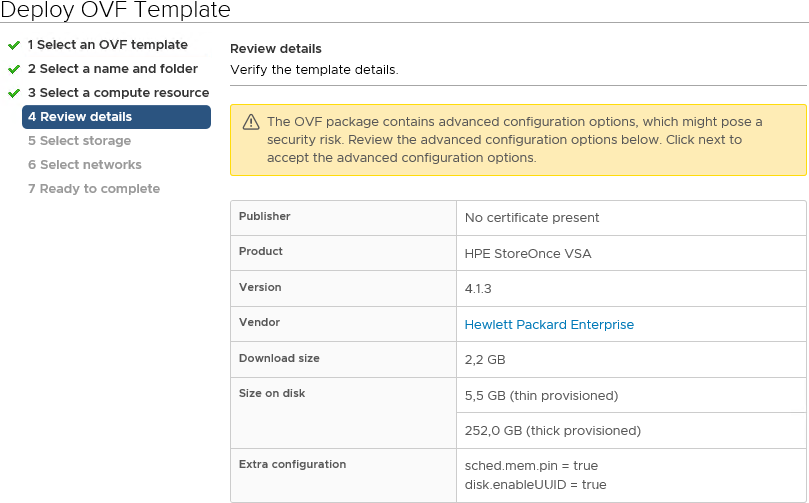Click the Size on disk label

pyautogui.click(x=272, y=393)
